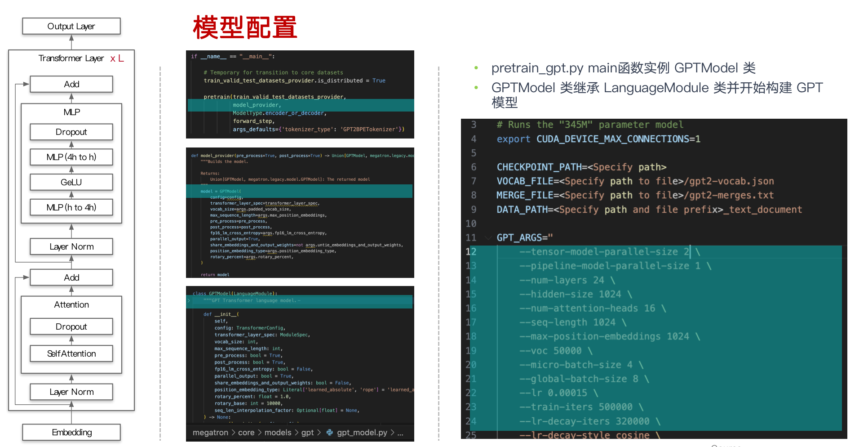Click the Python file icon beside gpt_model.py

330,432
